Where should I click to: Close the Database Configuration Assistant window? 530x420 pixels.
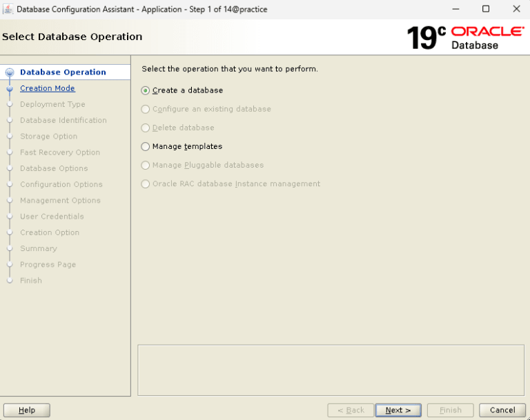pos(516,9)
